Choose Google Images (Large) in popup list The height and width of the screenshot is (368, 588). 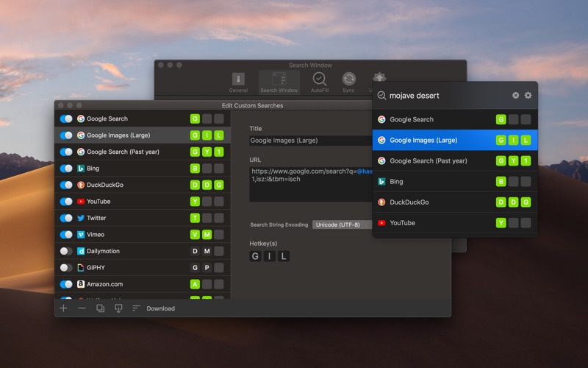tap(455, 140)
